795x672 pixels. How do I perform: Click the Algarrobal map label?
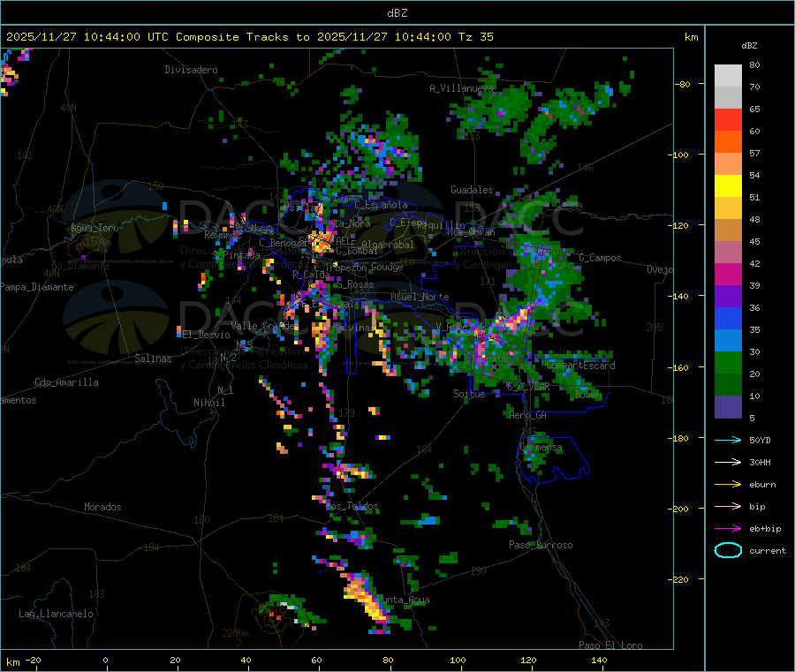(388, 245)
